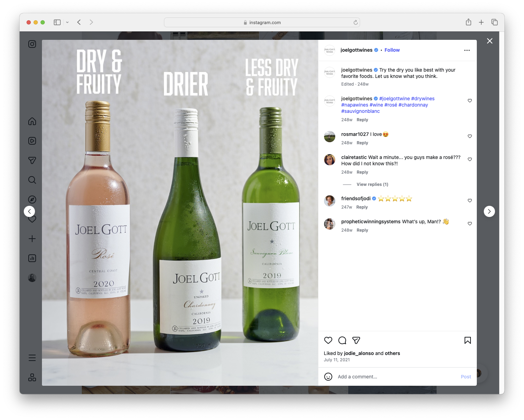
Task: Click clairetastic's avatar thumbnail
Action: click(330, 160)
